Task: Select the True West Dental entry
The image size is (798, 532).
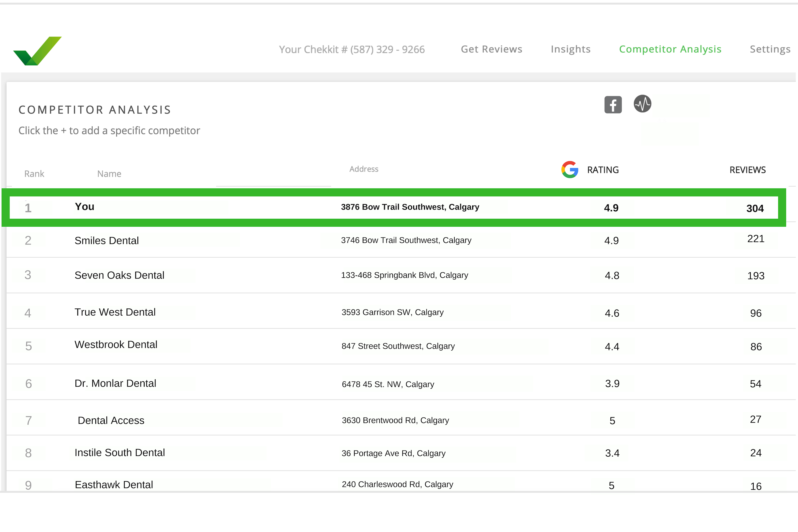Action: coord(115,312)
